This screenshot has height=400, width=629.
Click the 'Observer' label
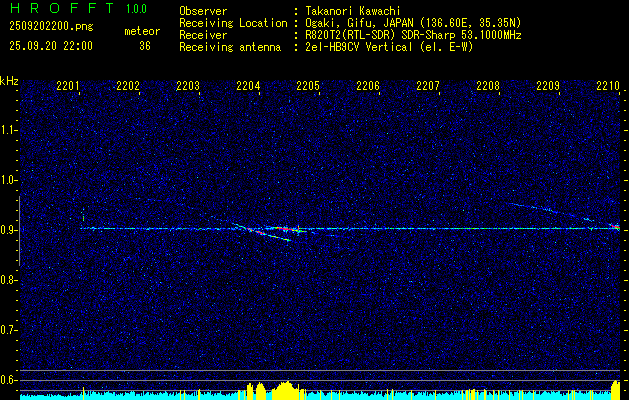point(203,11)
